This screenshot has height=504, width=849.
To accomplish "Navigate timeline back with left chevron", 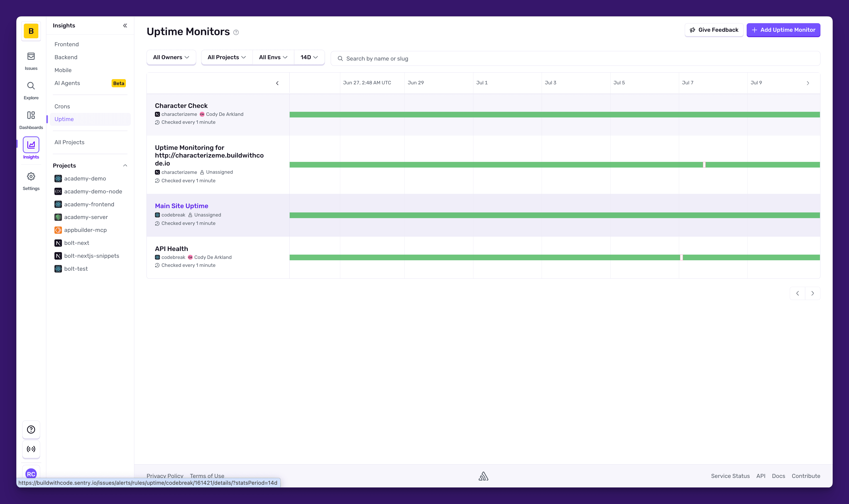I will (277, 83).
